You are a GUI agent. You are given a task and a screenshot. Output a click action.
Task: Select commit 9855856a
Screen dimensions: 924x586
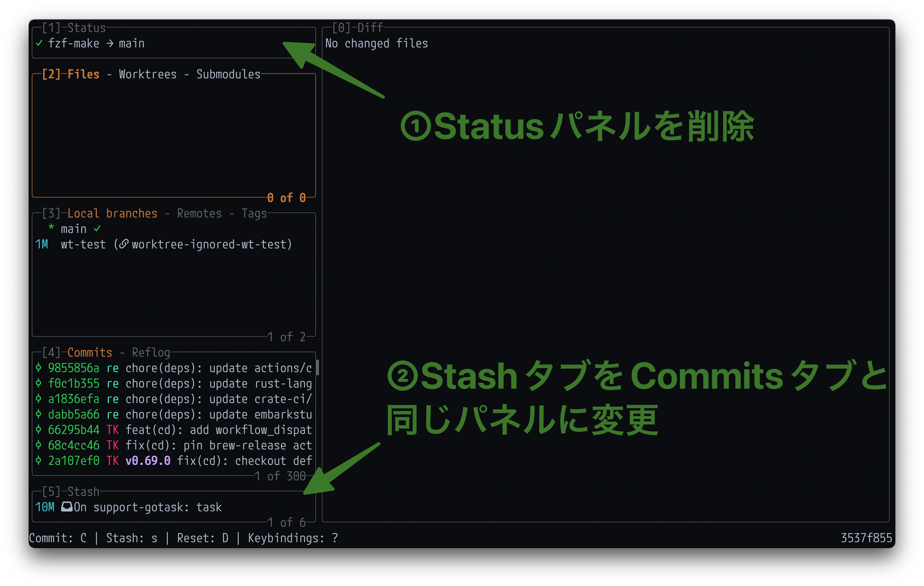pyautogui.click(x=174, y=368)
